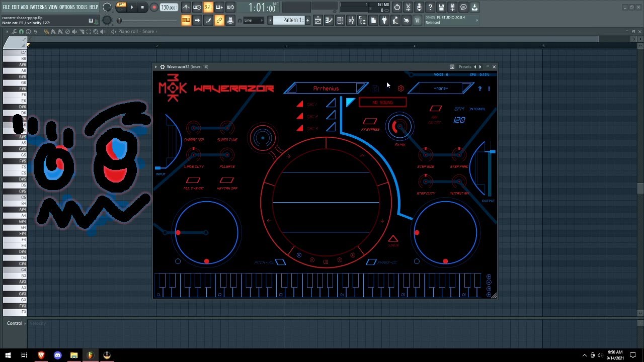Open the Waverazor Presets menu
This screenshot has width=644, height=362.
point(465,66)
